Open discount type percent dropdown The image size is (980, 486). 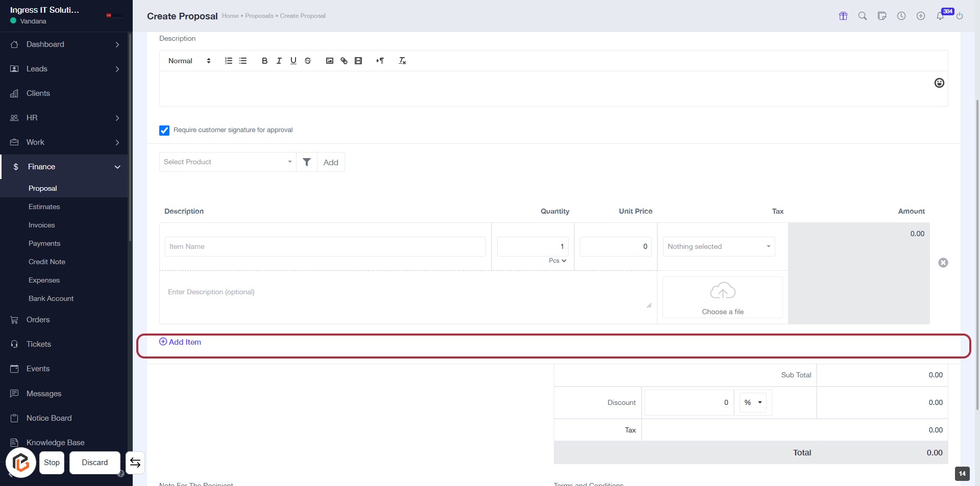click(753, 402)
